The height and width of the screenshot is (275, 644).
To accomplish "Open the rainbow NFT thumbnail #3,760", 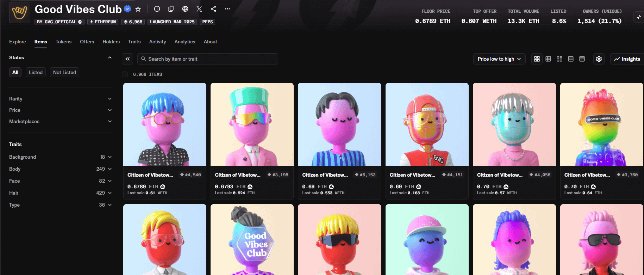I will 601,124.
